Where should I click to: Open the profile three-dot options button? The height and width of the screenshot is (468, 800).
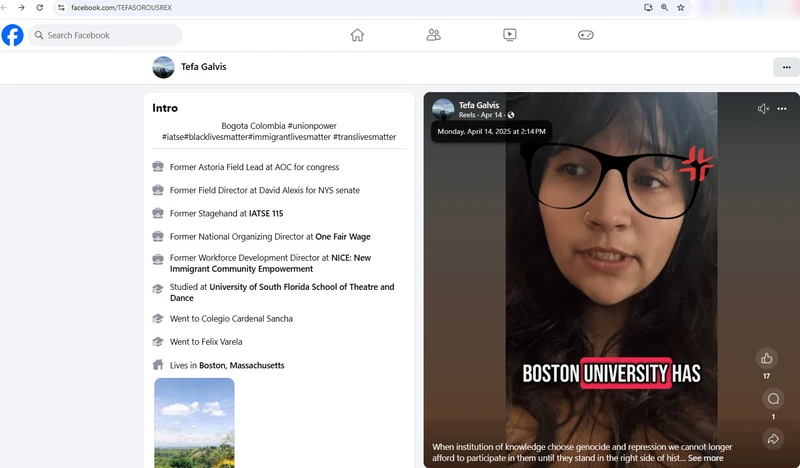point(786,67)
